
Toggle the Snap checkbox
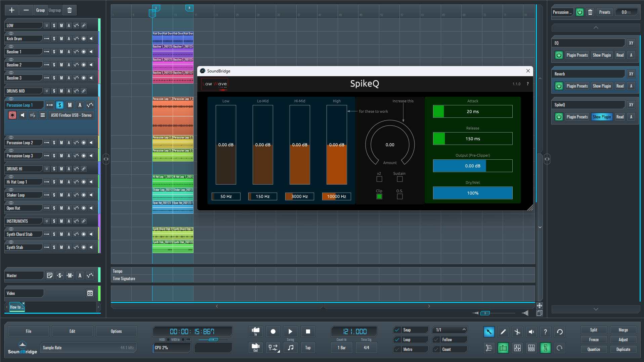coord(397,330)
